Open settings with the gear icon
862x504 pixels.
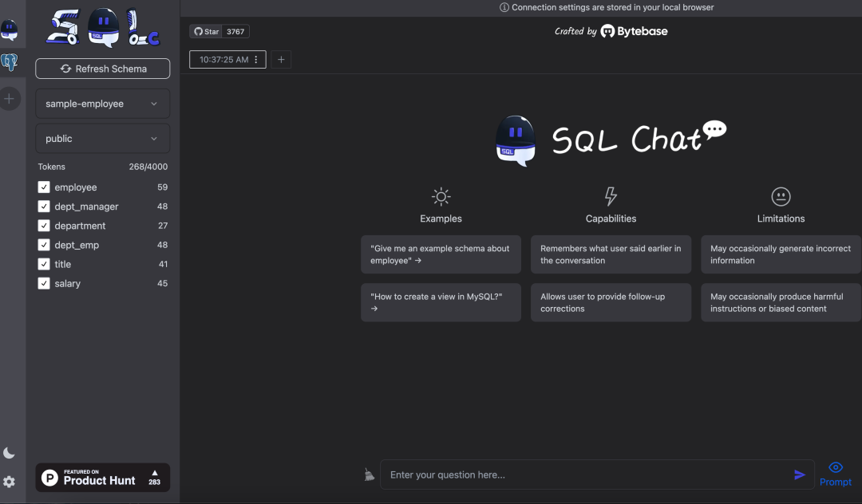pyautogui.click(x=9, y=482)
